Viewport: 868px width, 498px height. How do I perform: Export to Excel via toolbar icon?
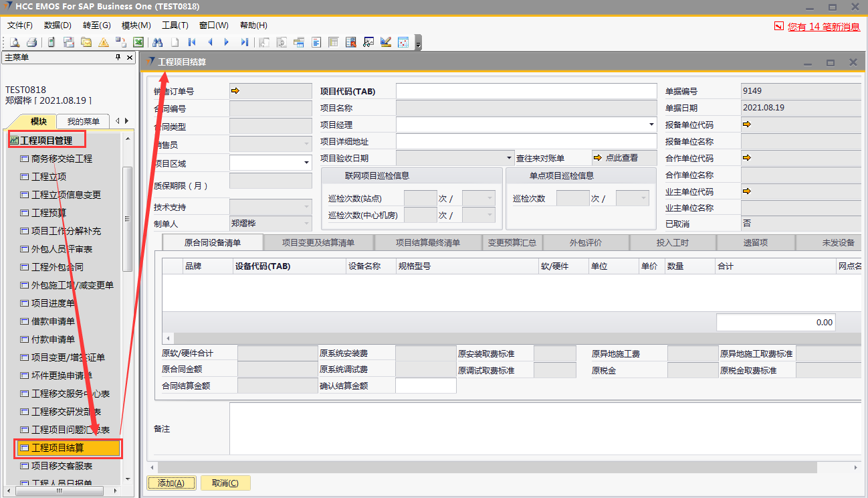coord(138,42)
